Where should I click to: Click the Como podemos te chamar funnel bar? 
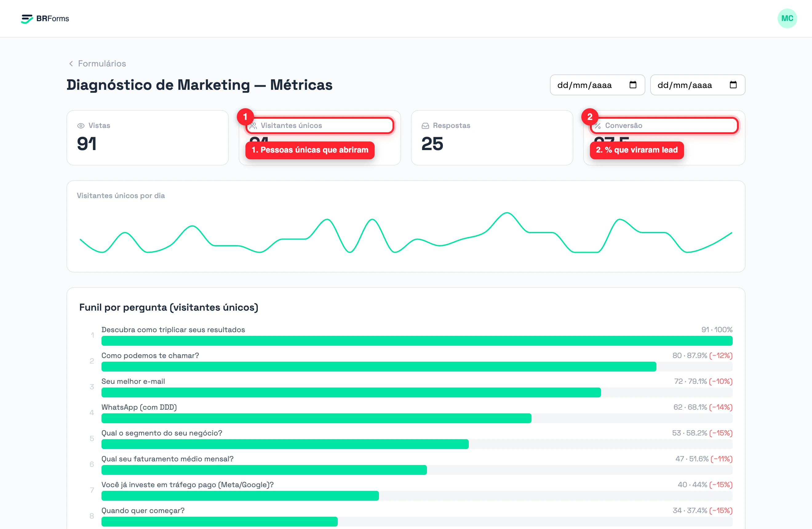(416, 367)
